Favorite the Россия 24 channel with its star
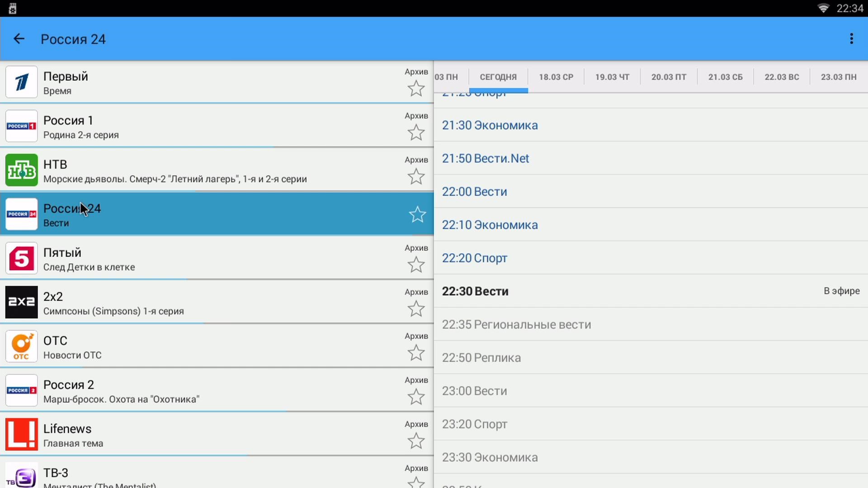This screenshot has width=868, height=488. pos(417,214)
